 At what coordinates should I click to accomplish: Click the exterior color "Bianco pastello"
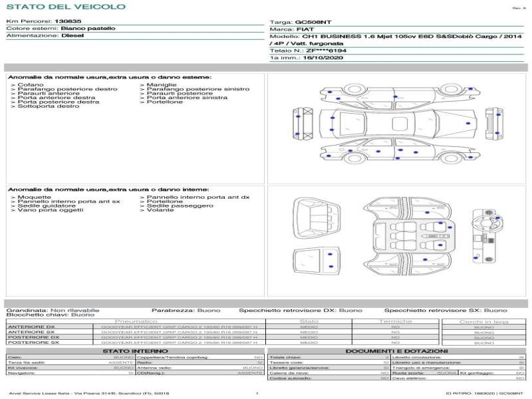88,28
